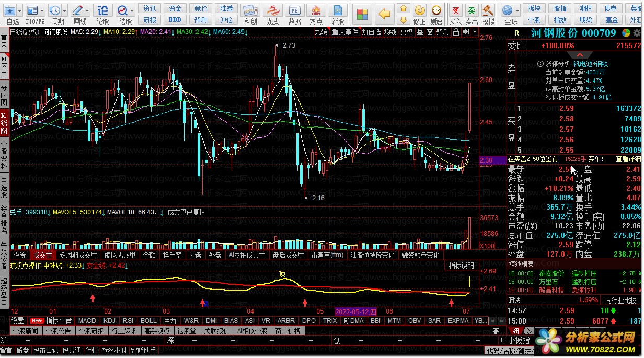The height and width of the screenshot is (358, 644).
Task: Click the 2022-05-12 date marker
Action: [355, 311]
